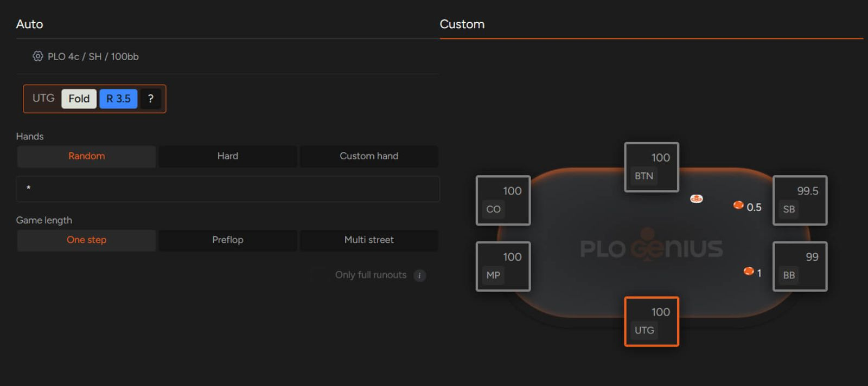
Task: Click the Fold action button
Action: coord(79,99)
